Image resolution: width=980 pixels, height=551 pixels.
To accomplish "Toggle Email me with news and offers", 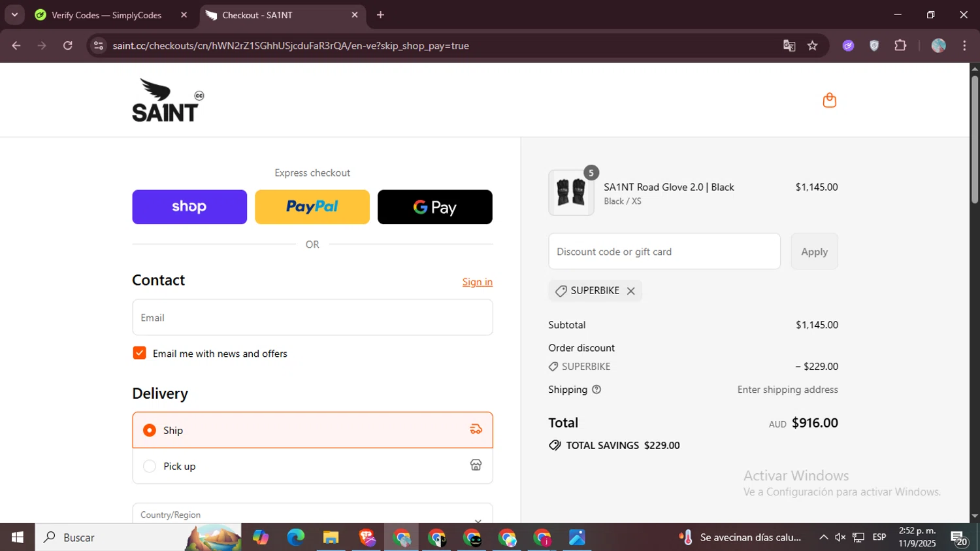I will pos(139,353).
